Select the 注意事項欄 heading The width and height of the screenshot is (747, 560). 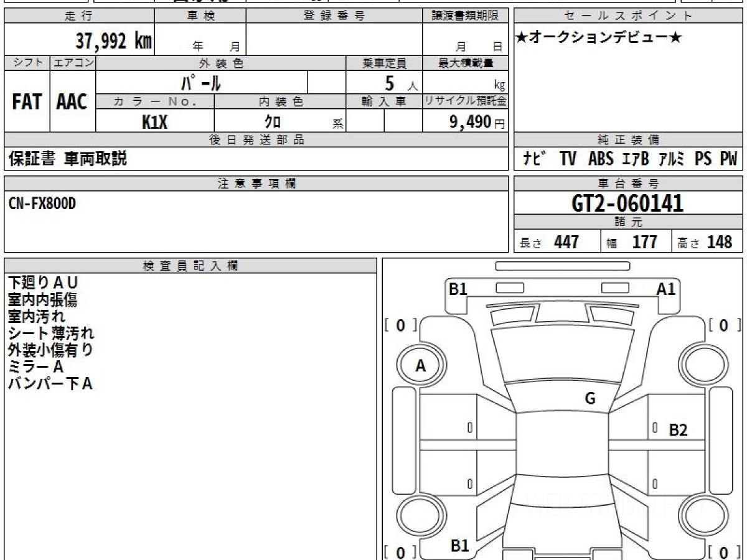[256, 184]
